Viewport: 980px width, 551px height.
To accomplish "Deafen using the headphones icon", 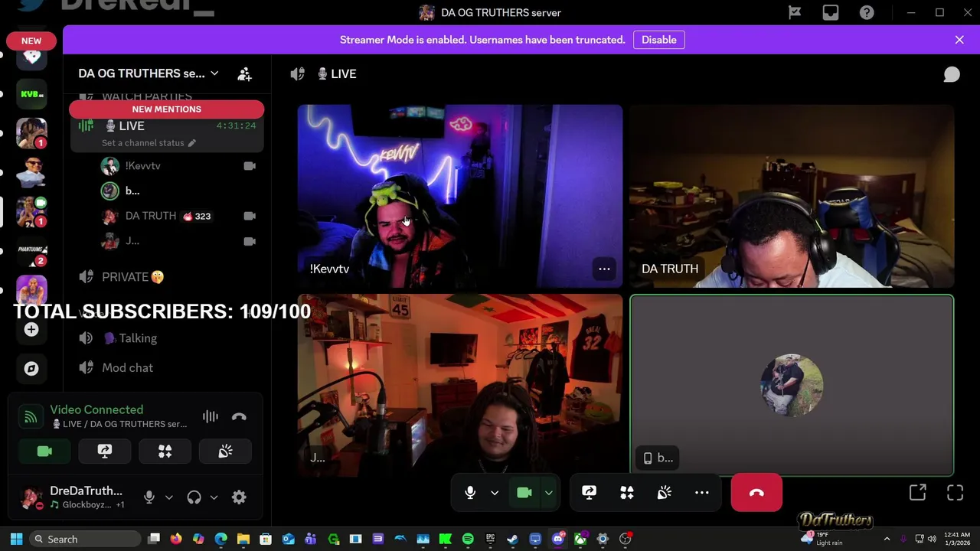I will tap(194, 497).
